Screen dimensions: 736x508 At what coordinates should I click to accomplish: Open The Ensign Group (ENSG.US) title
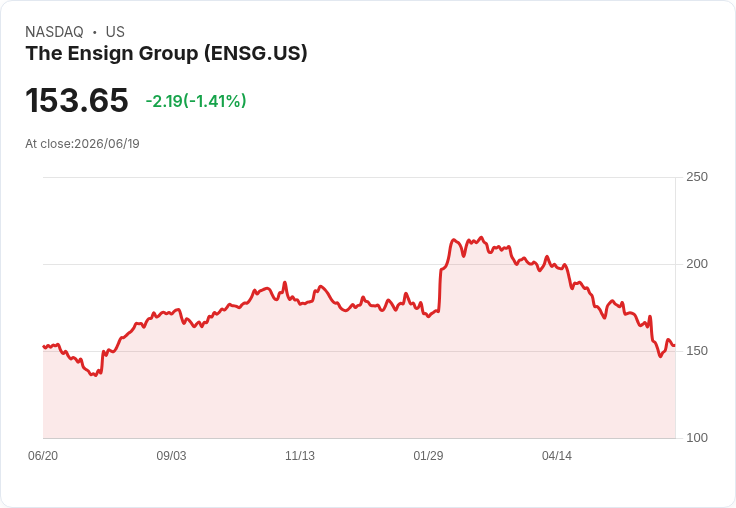click(167, 54)
